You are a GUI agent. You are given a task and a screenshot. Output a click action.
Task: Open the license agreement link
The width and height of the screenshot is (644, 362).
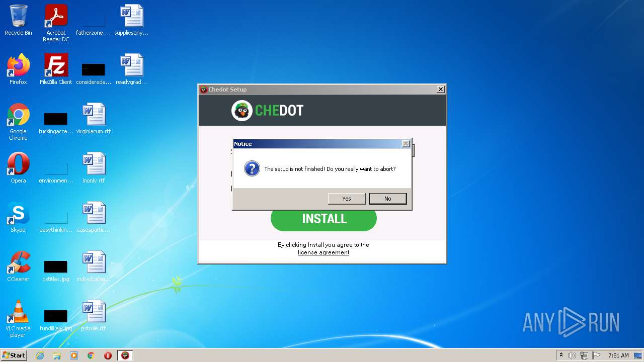(x=324, y=252)
